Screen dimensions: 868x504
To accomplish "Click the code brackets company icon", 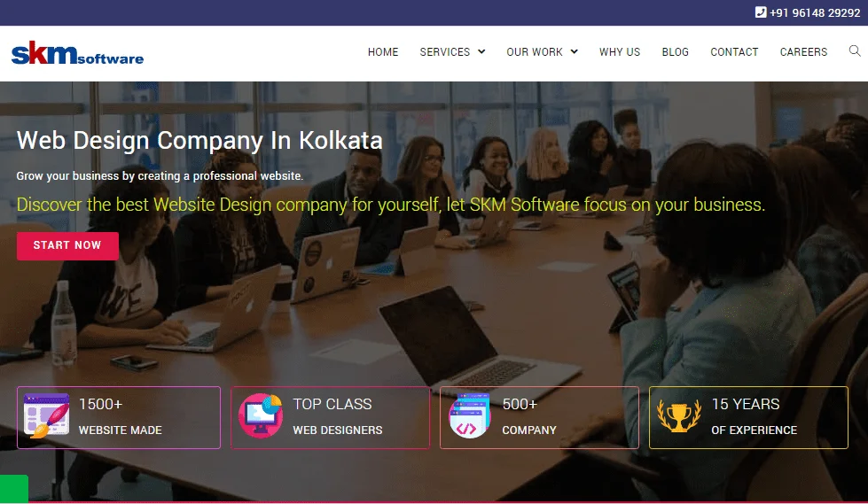I will click(470, 416).
